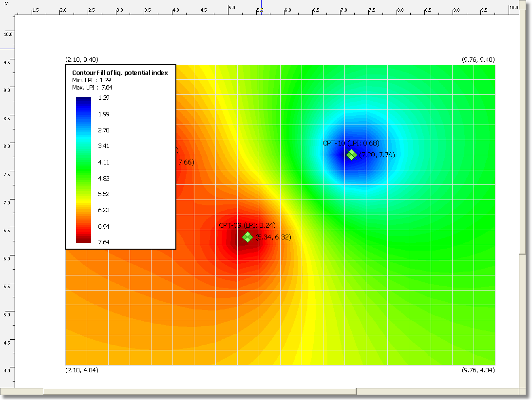Click the legend title 'Contour Fill of liq. potential index'
This screenshot has height=401, width=532.
tap(120, 73)
